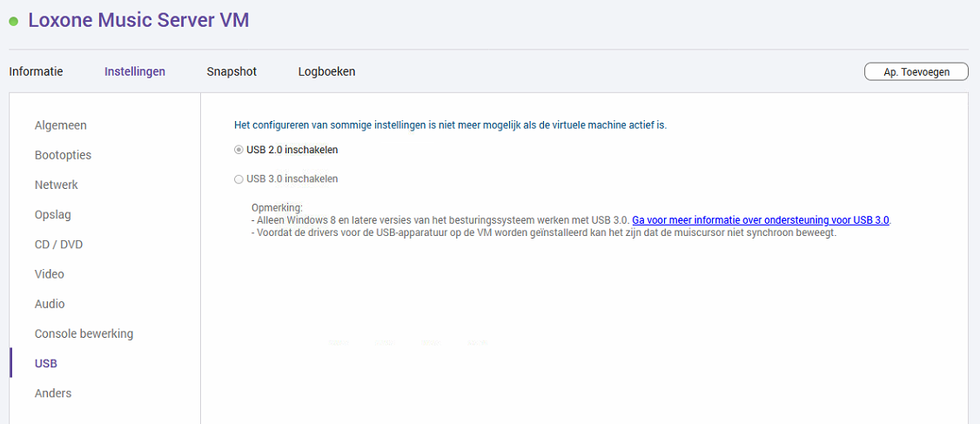Screen dimensions: 980x424
Task: Open the Informatie tab
Action: (x=37, y=71)
